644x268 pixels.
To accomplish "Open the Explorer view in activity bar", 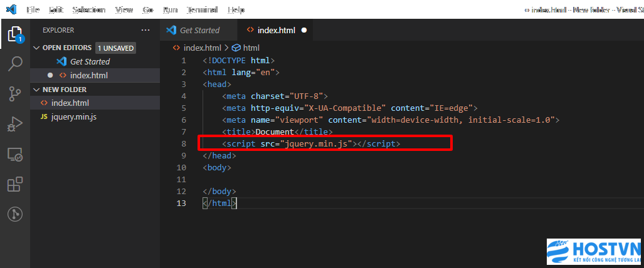I will point(15,34).
